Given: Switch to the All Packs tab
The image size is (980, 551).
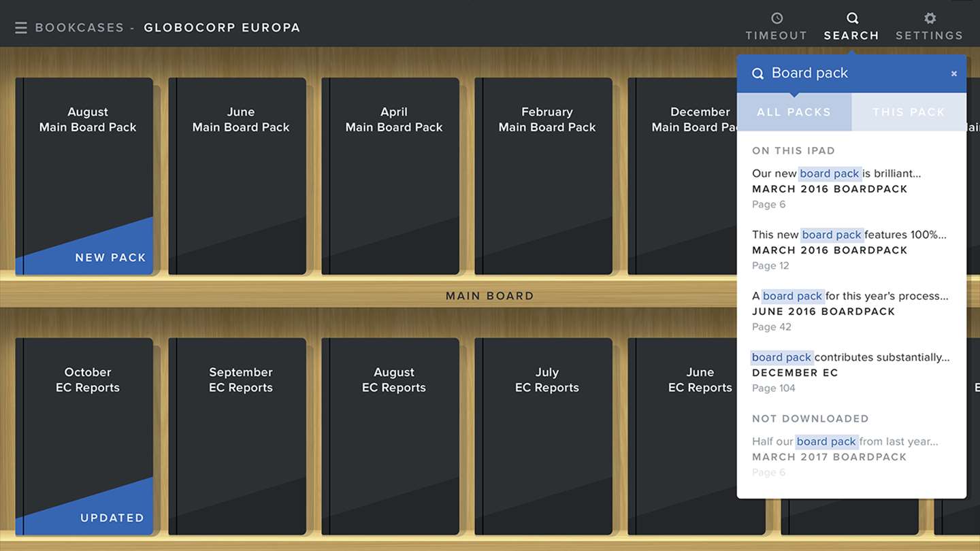Looking at the screenshot, I should [794, 112].
